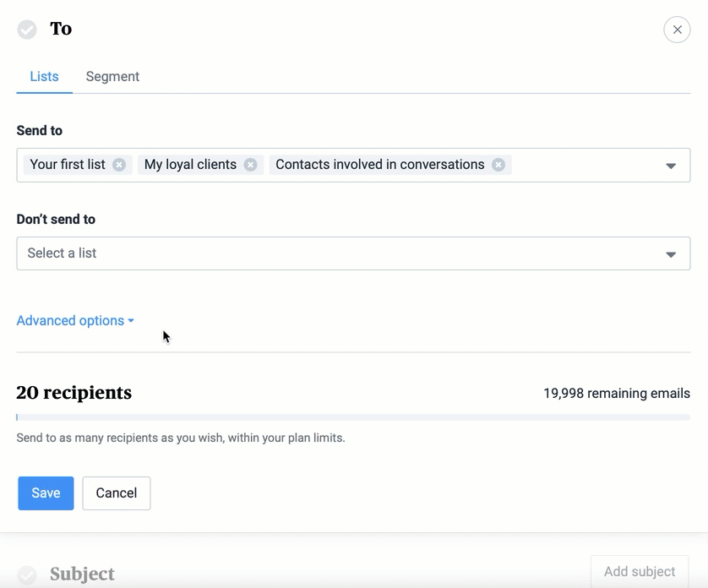Remove 'Contacts involved in conversations' tag
Image resolution: width=708 pixels, height=588 pixels.
[x=498, y=165]
